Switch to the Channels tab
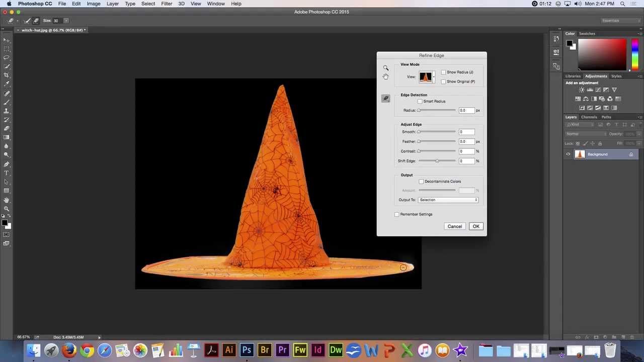644x362 pixels. point(589,117)
